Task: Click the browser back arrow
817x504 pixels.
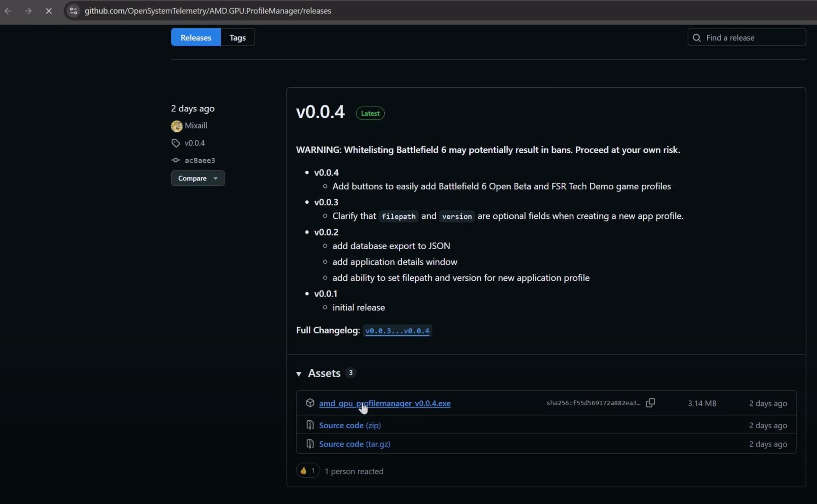Action: pyautogui.click(x=8, y=11)
